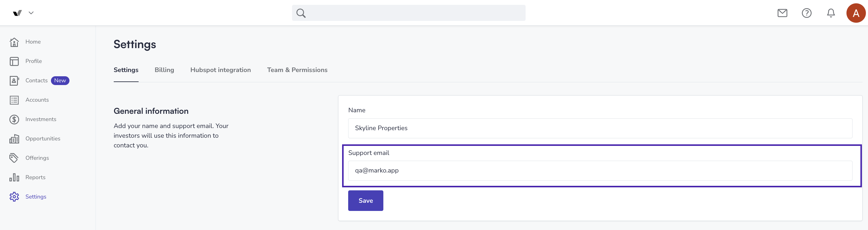Click the Support email input field

(600, 170)
